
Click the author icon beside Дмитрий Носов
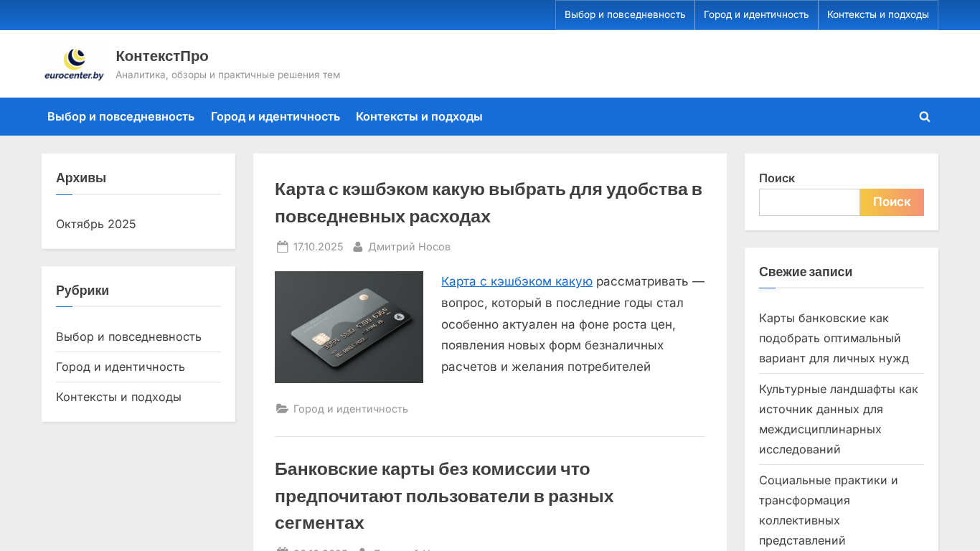pyautogui.click(x=358, y=247)
